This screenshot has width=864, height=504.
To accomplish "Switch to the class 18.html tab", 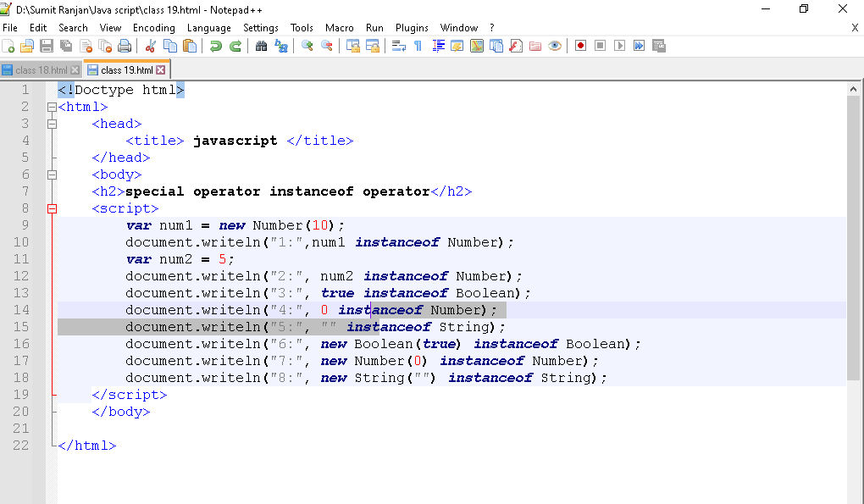I will [x=41, y=70].
